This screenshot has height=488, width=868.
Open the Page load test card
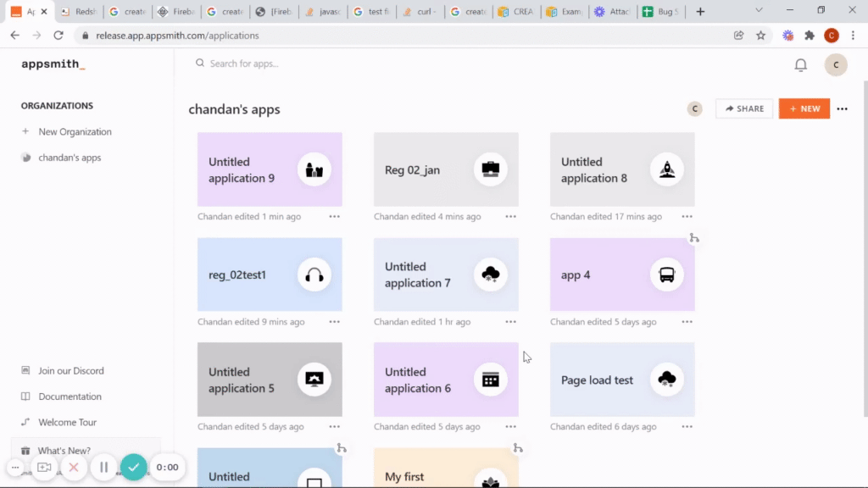pos(622,380)
